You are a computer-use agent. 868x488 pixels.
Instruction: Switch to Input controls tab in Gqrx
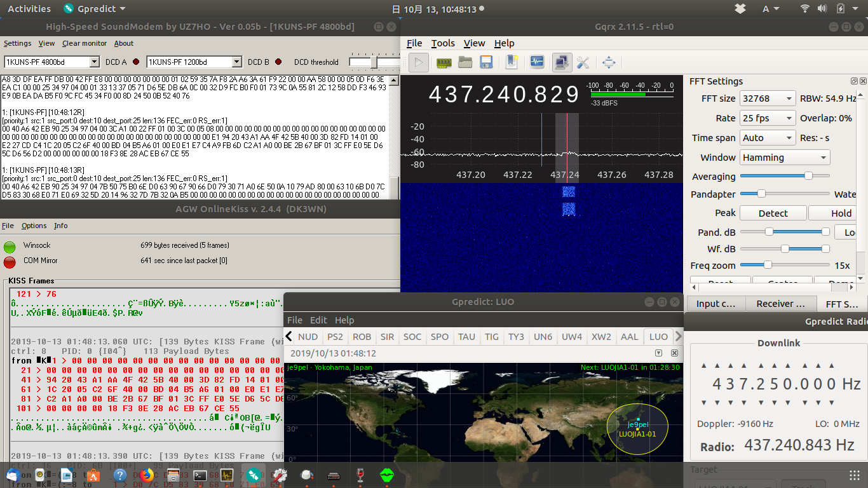(x=716, y=304)
